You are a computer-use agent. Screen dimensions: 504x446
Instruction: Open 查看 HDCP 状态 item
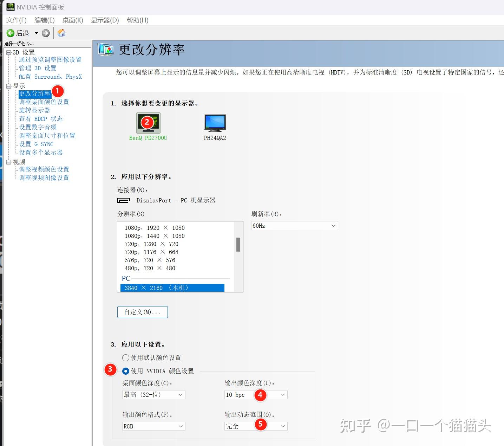click(41, 119)
